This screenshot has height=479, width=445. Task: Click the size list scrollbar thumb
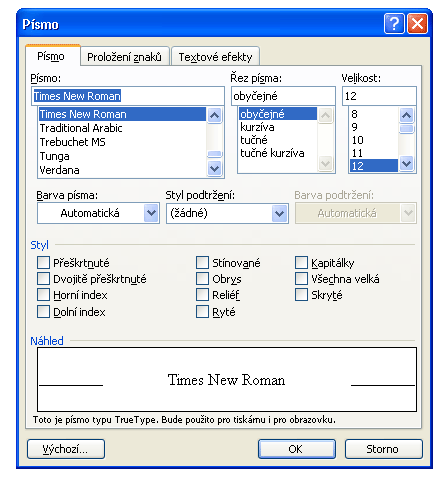[406, 129]
